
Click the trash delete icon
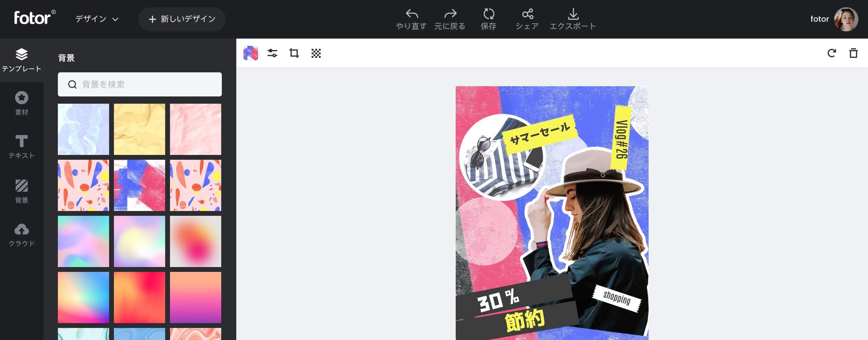[x=853, y=53]
